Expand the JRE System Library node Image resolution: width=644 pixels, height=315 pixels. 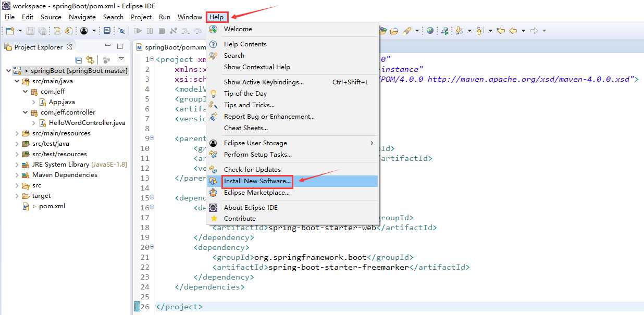coord(17,165)
